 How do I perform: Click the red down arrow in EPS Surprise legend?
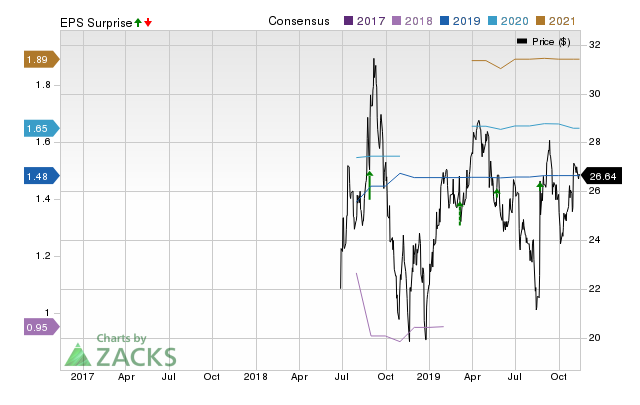click(148, 22)
